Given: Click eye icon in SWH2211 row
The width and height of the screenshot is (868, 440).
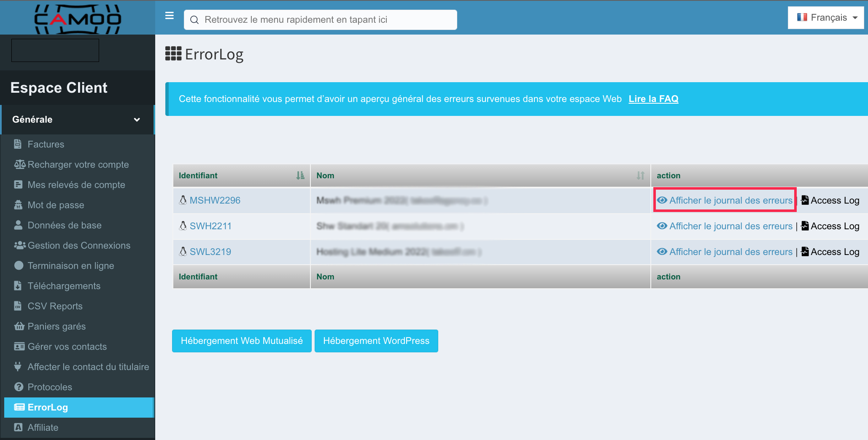Looking at the screenshot, I should click(x=662, y=226).
